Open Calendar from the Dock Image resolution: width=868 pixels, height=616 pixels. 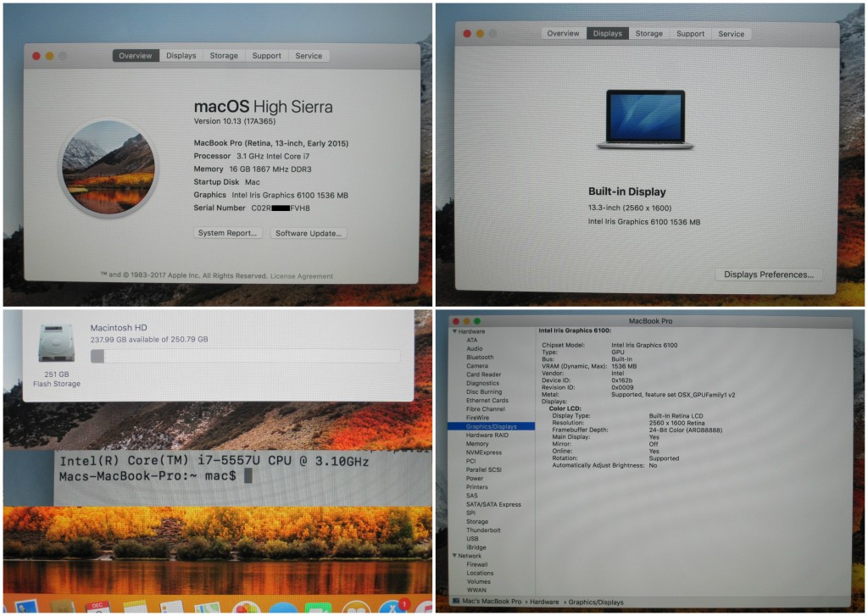click(x=98, y=607)
